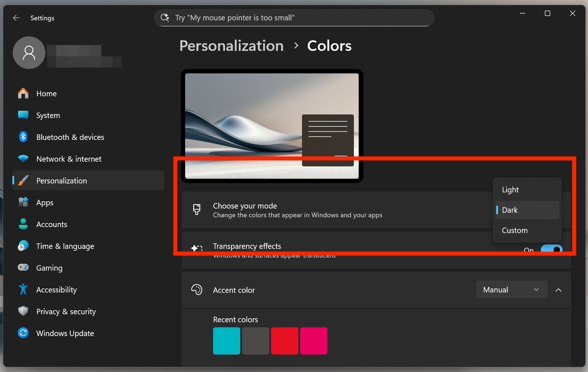Pick the teal recent color swatch

(226, 341)
